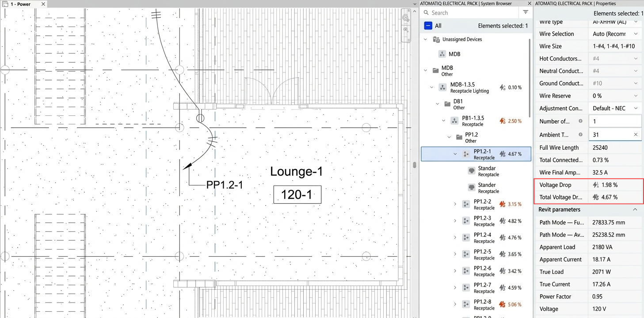Image resolution: width=644 pixels, height=318 pixels.
Task: Collapse the PP1.2-1 tree node
Action: (455, 154)
